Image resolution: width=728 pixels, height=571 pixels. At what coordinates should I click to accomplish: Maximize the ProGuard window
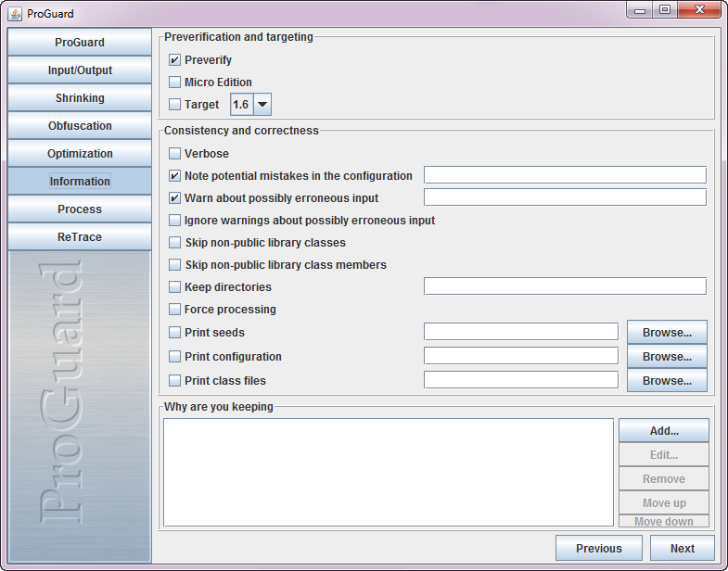(x=665, y=10)
